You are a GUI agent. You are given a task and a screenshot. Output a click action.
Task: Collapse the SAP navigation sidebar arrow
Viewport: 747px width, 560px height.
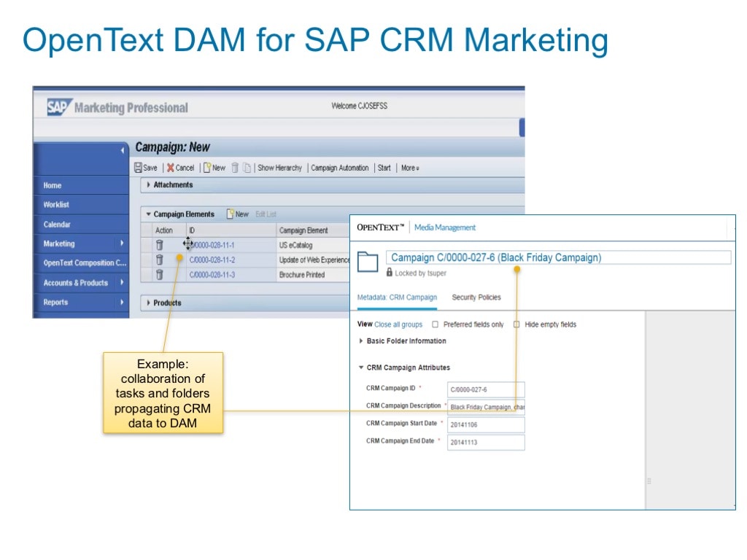[123, 150]
